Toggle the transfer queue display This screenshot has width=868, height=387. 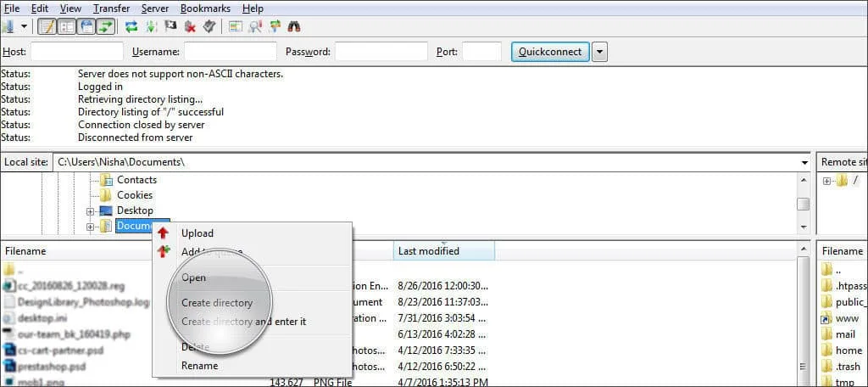(x=104, y=26)
